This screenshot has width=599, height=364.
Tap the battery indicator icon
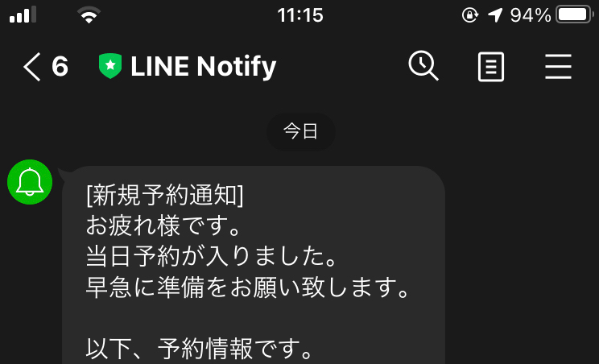coord(575,14)
